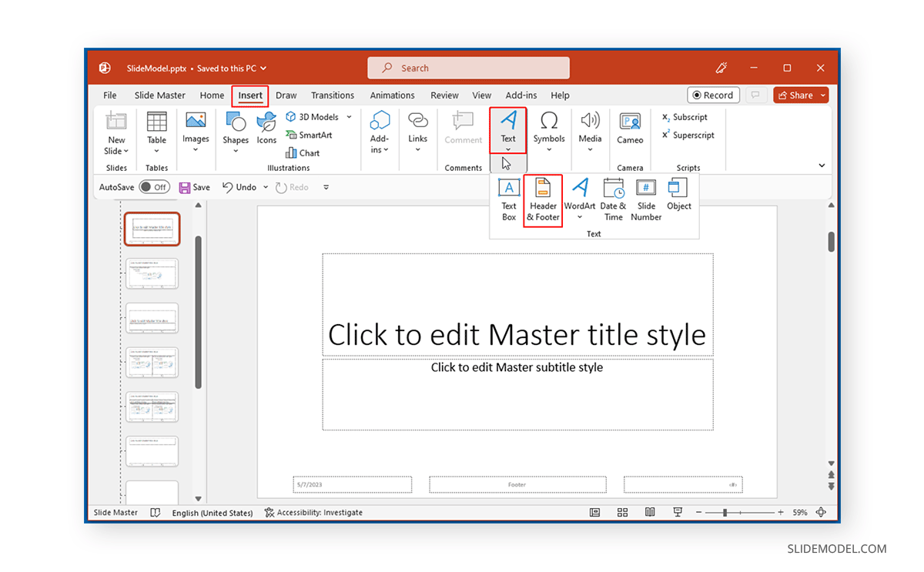
Task: Insert a Text Box
Action: 508,199
